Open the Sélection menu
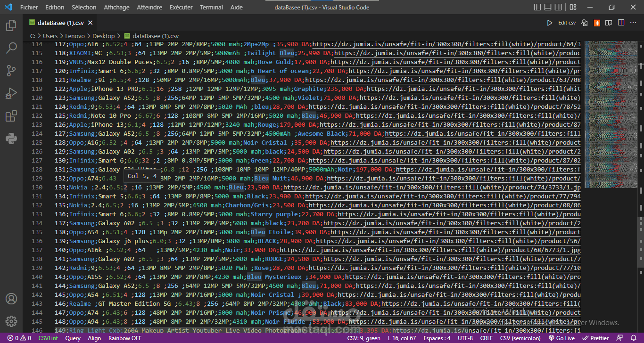 click(84, 7)
